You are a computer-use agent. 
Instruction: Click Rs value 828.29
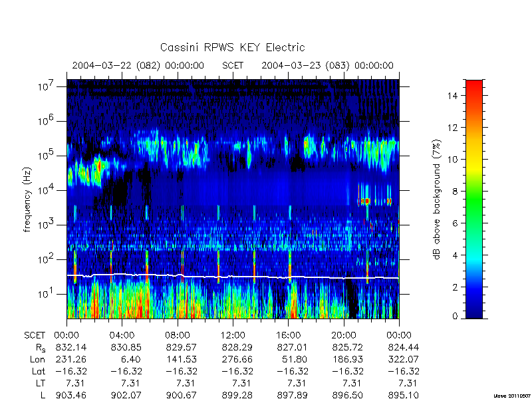(x=237, y=347)
